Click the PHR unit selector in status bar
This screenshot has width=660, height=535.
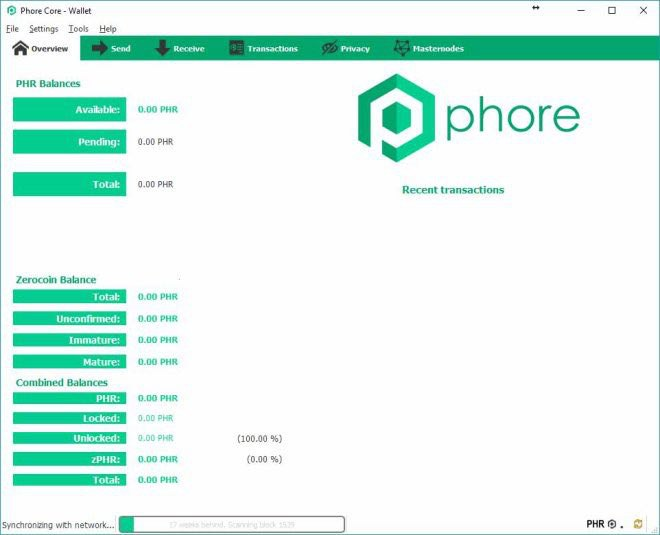595,524
